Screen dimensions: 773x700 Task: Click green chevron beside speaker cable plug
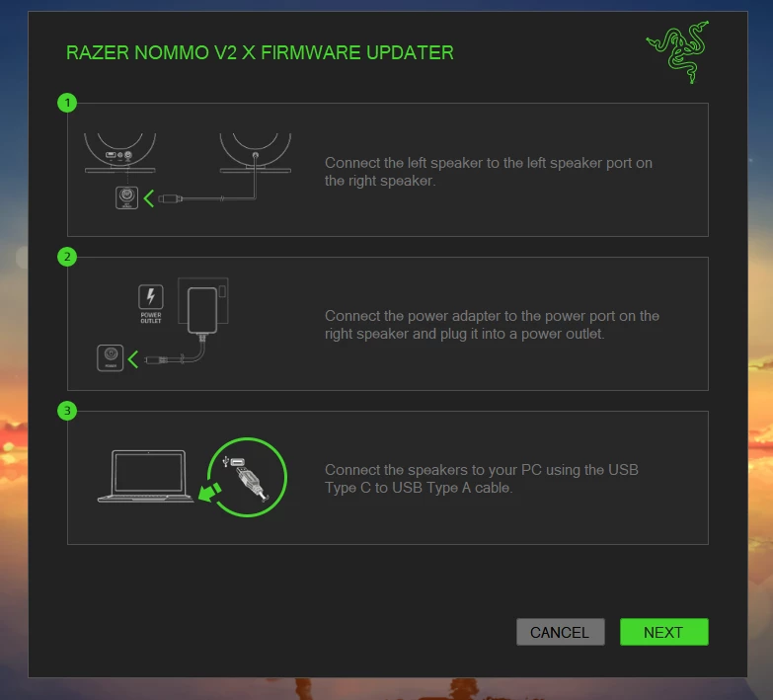click(149, 198)
